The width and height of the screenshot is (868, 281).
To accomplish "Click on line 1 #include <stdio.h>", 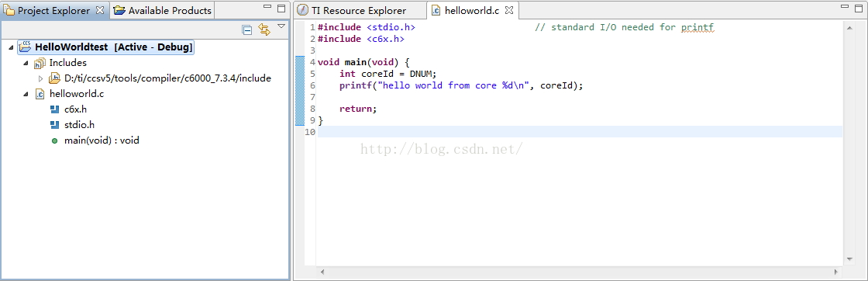I will click(366, 27).
